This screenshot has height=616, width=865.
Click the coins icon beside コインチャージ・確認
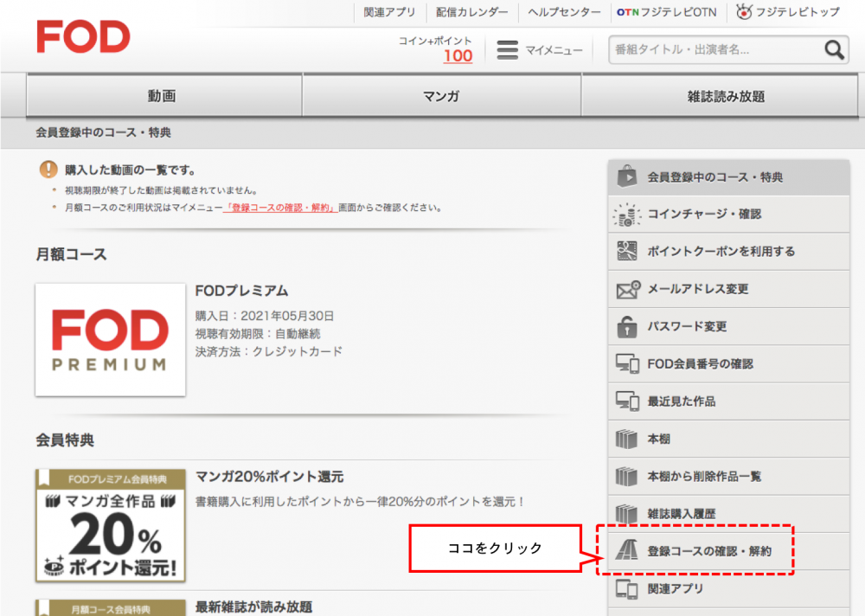pos(626,215)
